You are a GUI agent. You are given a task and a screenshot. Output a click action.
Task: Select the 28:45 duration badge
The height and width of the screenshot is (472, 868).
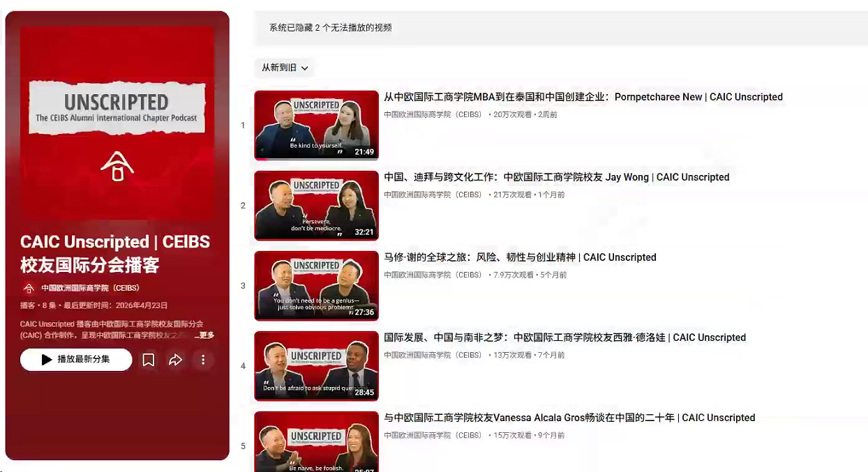[364, 393]
